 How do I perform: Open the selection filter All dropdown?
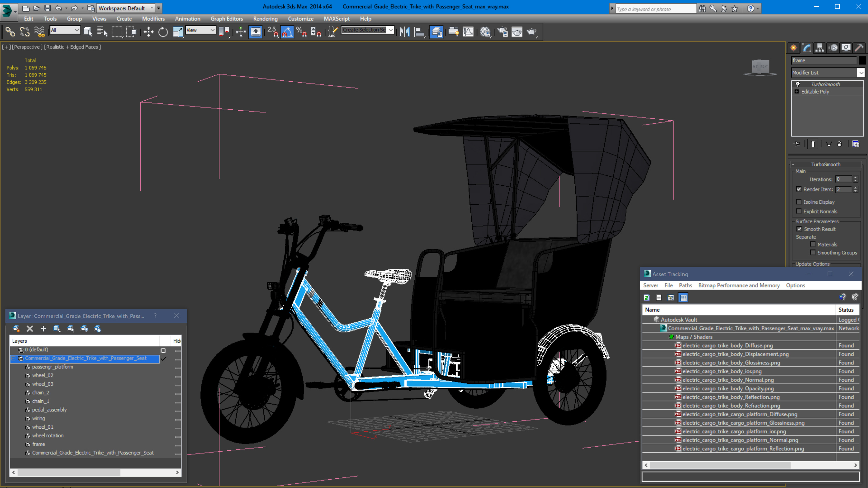point(77,30)
